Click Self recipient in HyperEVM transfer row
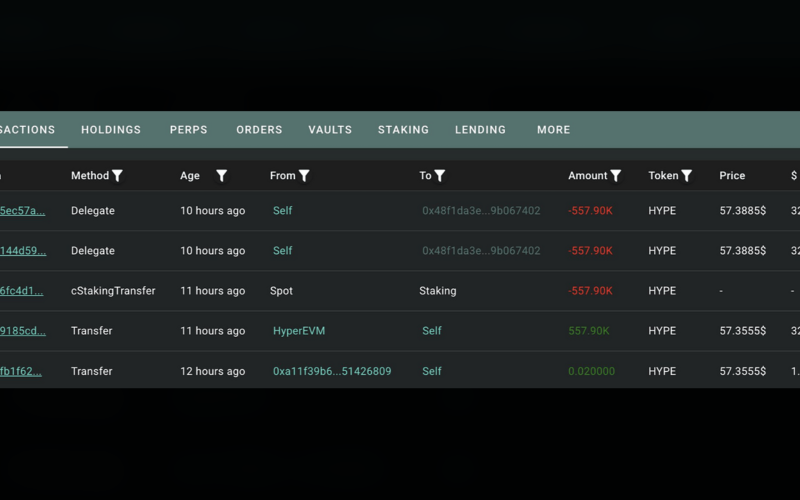The height and width of the screenshot is (500, 800). coord(432,331)
